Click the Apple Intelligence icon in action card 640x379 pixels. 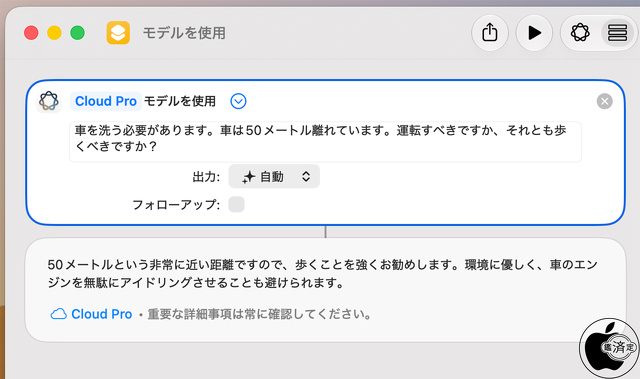click(49, 101)
